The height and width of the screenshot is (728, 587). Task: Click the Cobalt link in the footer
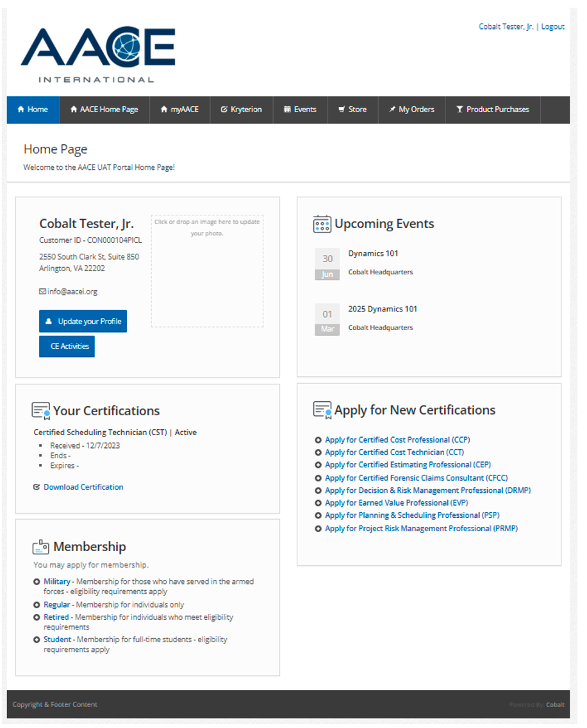point(556,705)
